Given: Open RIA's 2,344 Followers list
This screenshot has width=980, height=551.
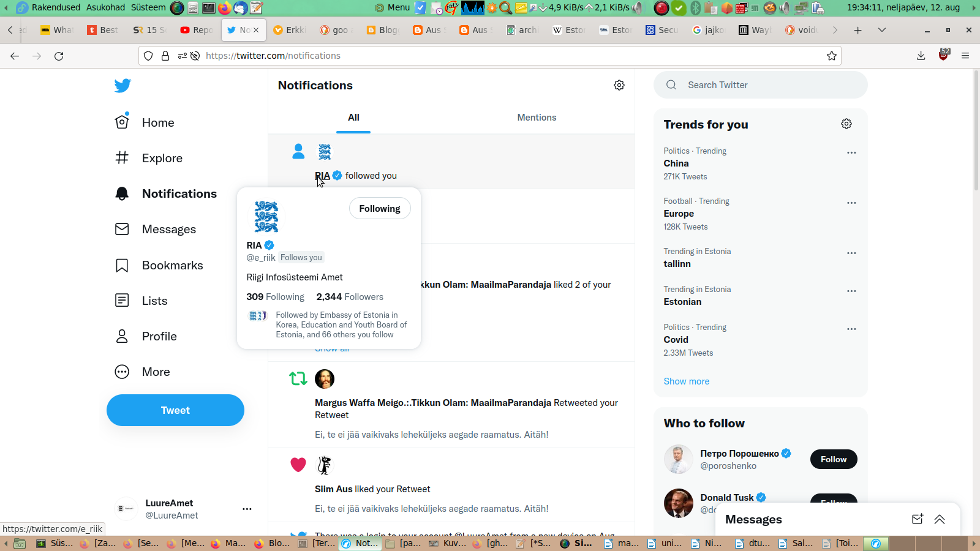Looking at the screenshot, I should pyautogui.click(x=350, y=297).
